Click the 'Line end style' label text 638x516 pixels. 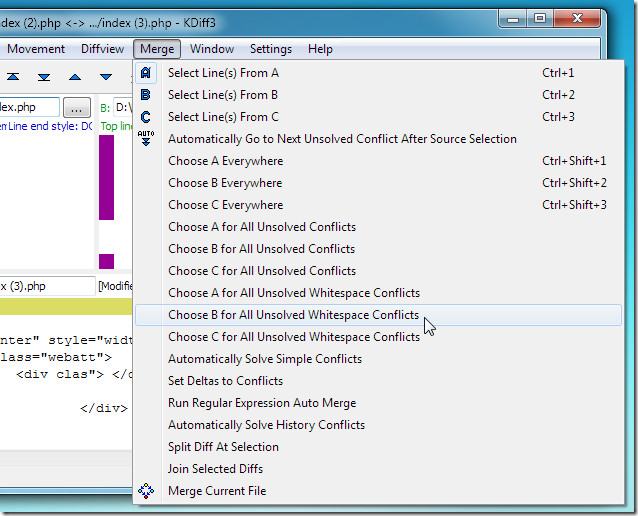point(49,126)
